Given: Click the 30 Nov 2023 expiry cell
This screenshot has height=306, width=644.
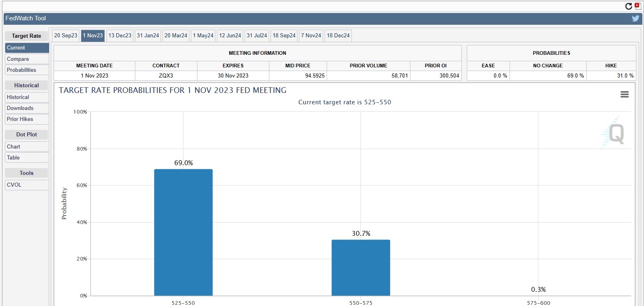Looking at the screenshot, I should coord(233,75).
